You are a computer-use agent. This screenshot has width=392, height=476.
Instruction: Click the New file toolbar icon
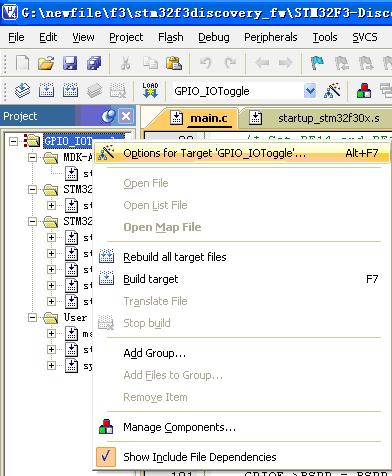click(22, 63)
